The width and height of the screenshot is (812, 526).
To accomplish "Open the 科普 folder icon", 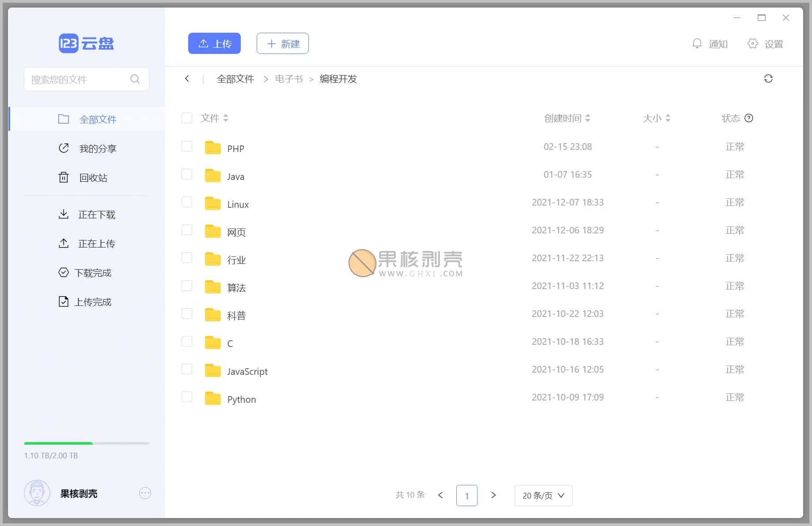I will click(213, 315).
